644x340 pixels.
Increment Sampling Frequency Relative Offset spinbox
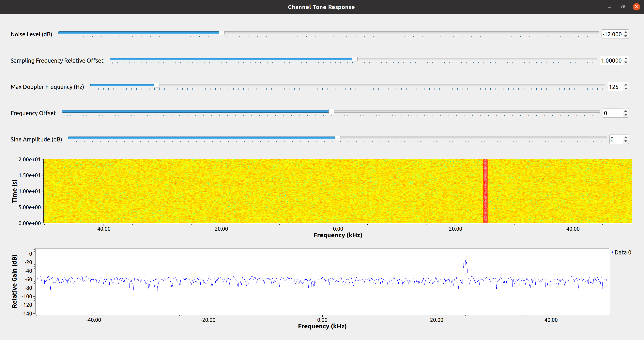point(626,58)
